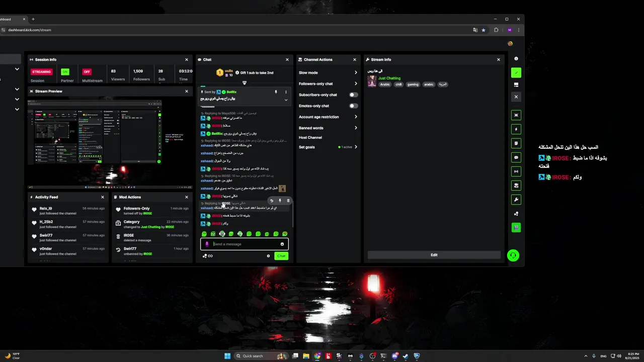The width and height of the screenshot is (644, 362).
Task: Expand the first left sidebar chevron
Action: coord(17,69)
